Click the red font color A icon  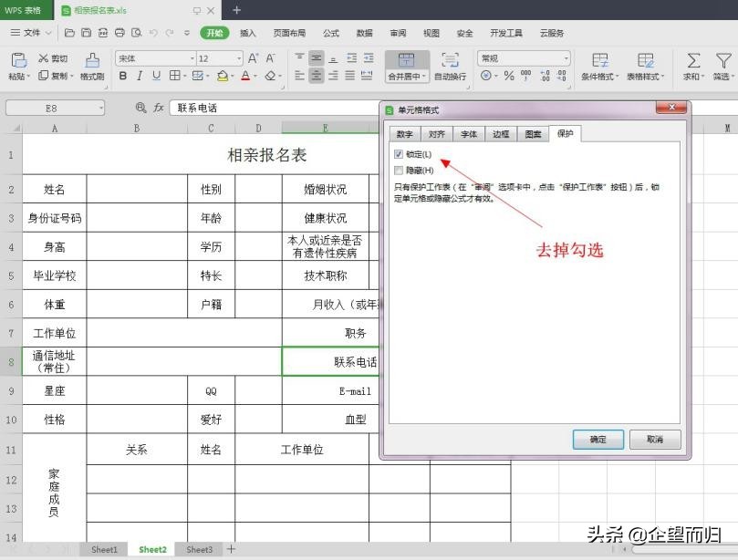[245, 76]
